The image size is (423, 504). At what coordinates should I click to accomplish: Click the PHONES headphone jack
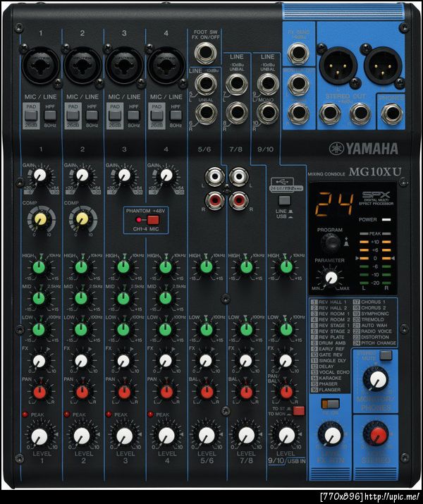391,113
